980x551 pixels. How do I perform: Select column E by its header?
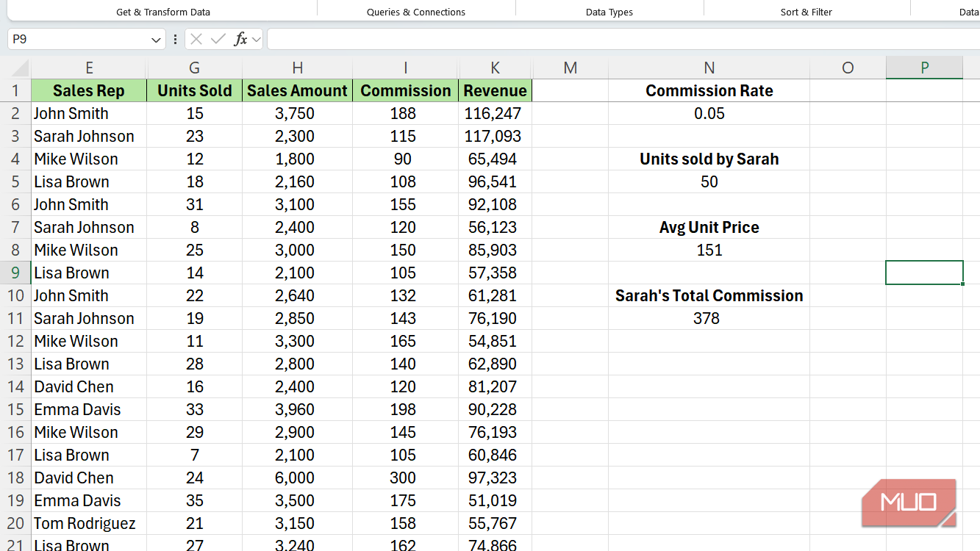coord(89,68)
